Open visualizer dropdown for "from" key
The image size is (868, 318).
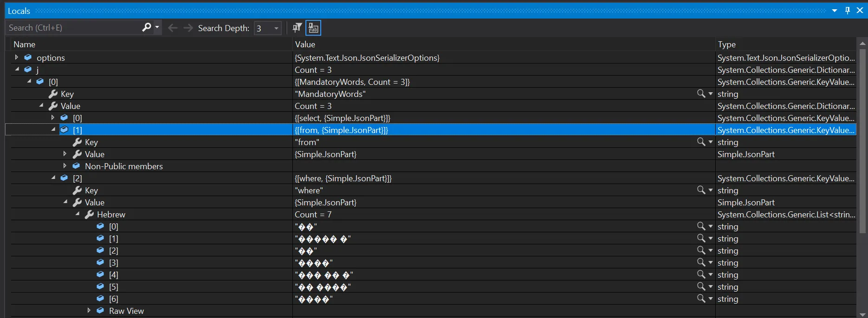tap(710, 142)
